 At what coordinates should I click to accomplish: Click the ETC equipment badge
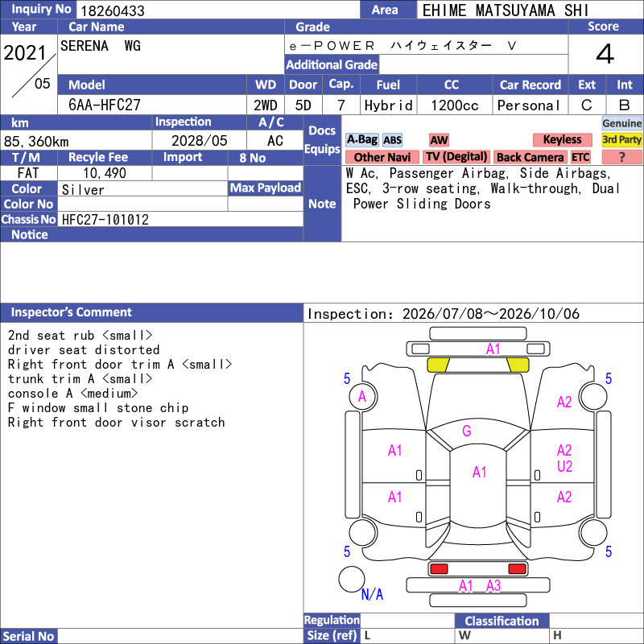[x=580, y=157]
